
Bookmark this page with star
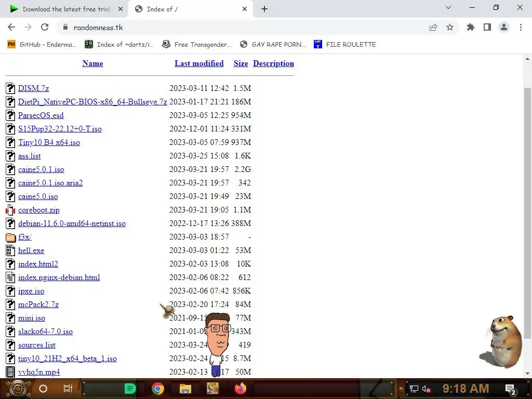(x=450, y=28)
